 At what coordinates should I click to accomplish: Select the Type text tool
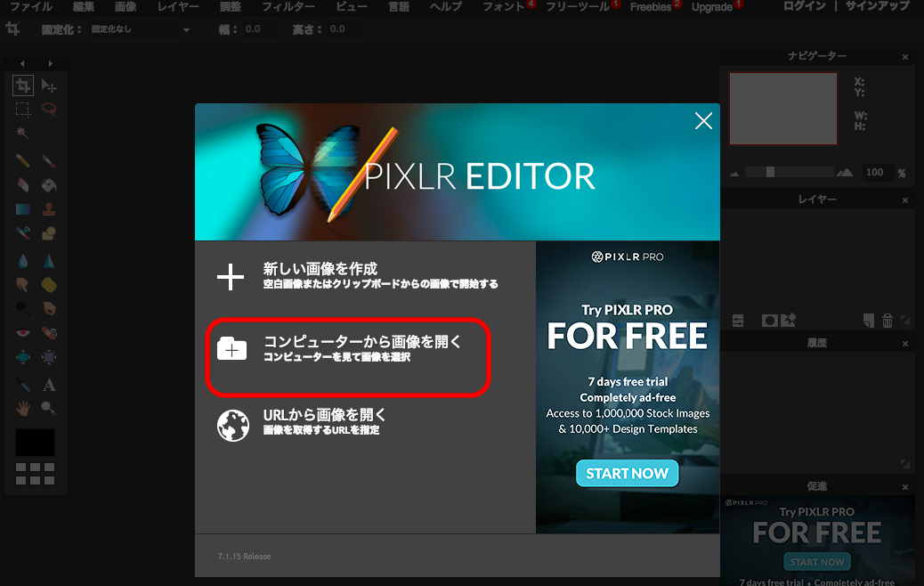49,386
